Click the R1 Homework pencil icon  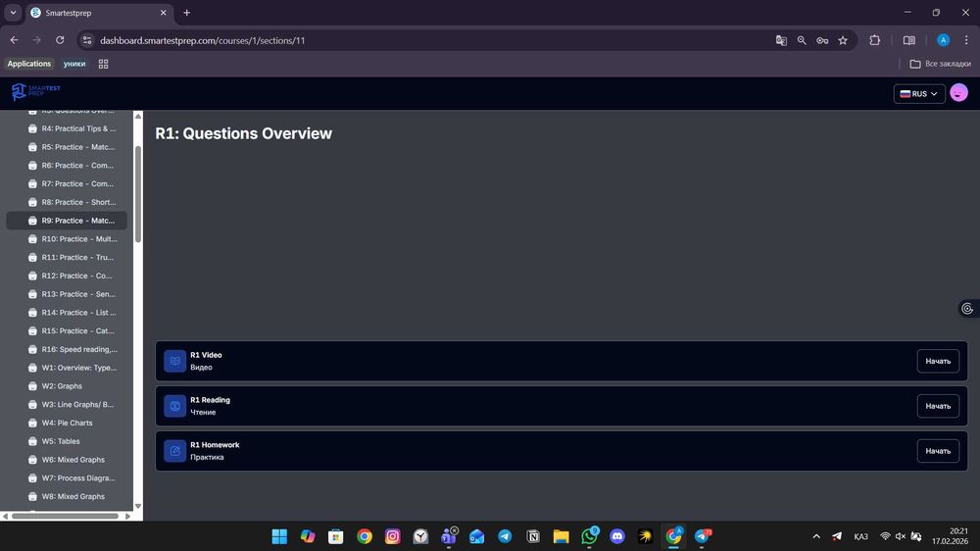point(175,451)
